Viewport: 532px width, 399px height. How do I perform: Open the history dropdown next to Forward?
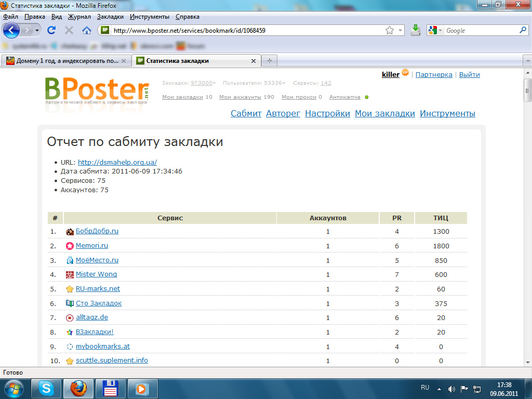click(x=37, y=31)
